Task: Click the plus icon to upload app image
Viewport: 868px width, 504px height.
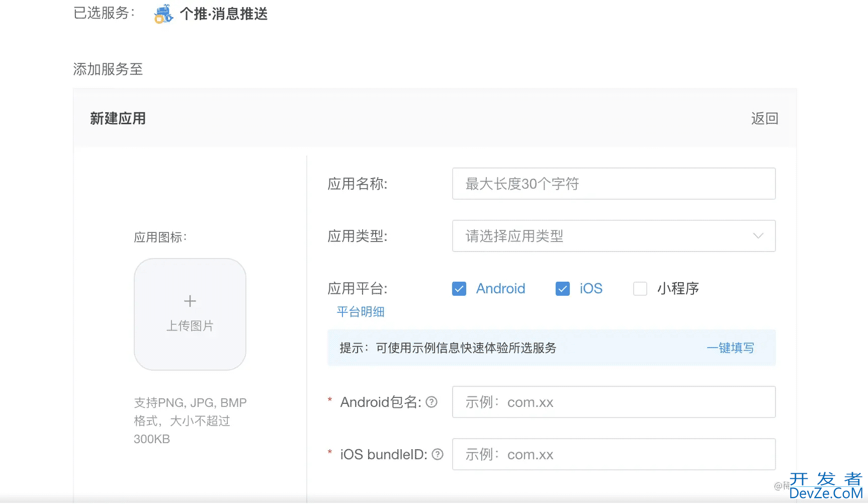Action: pos(190,301)
